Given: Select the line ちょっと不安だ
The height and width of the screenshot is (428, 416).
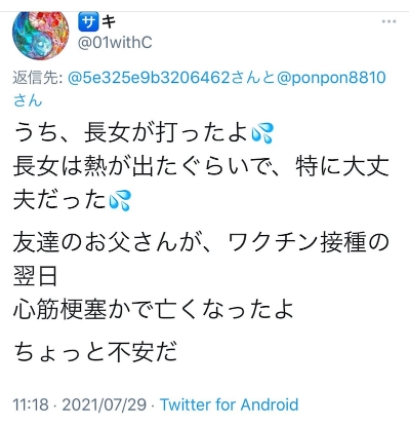Looking at the screenshot, I should pyautogui.click(x=95, y=353).
